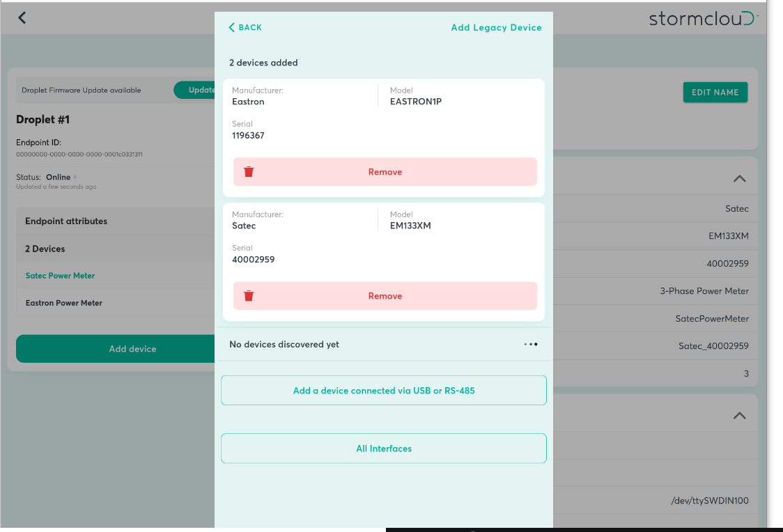This screenshot has height=532, width=783.
Task: Click Satec manufacturer value in second card
Action: 244,226
